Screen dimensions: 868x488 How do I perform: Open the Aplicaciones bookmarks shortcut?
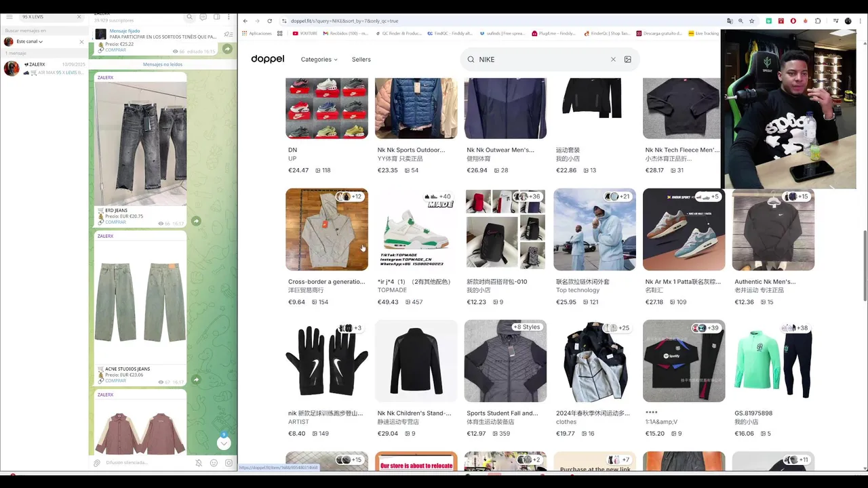pyautogui.click(x=257, y=33)
